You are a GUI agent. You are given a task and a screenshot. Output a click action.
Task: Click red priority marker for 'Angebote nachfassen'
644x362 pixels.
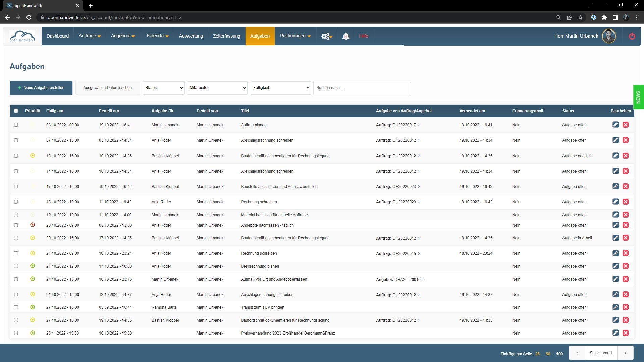click(x=33, y=225)
